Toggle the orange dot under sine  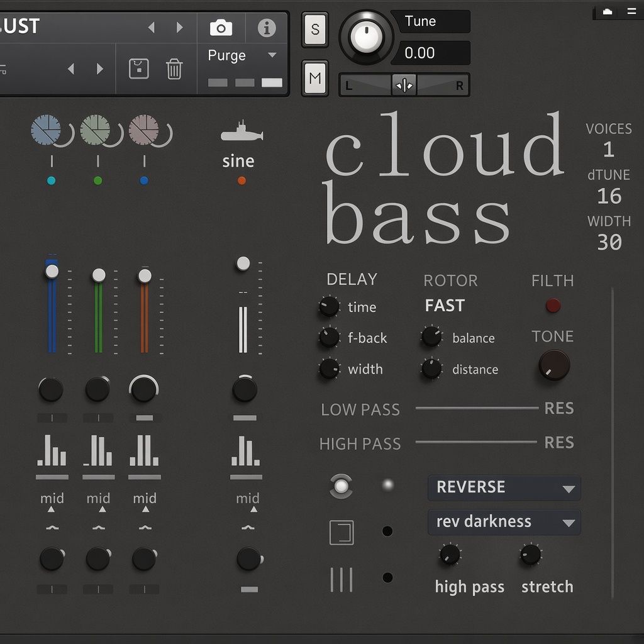point(242,180)
